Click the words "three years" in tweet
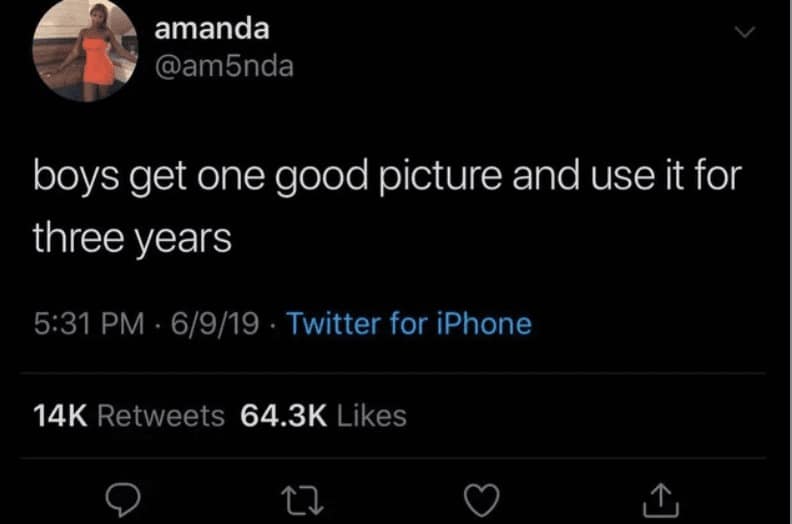The image size is (792, 524). point(132,238)
